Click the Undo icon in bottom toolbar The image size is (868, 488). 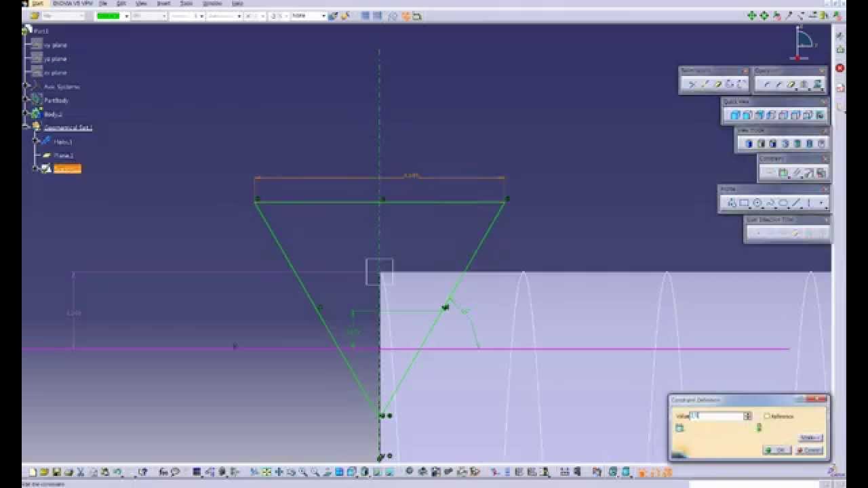(x=118, y=471)
